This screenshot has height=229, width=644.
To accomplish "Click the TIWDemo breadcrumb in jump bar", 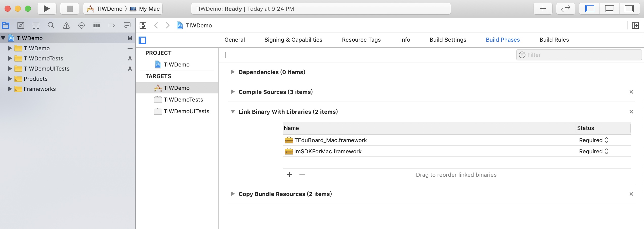I will coord(194,25).
